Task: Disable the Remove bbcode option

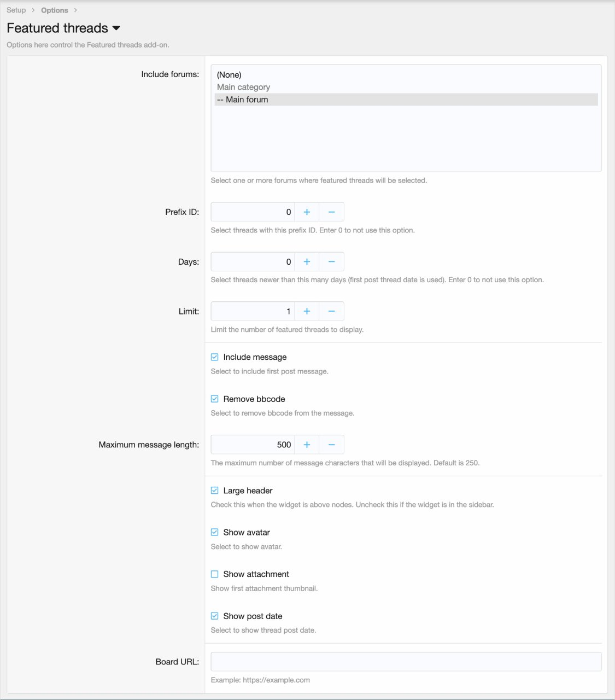Action: [x=215, y=399]
